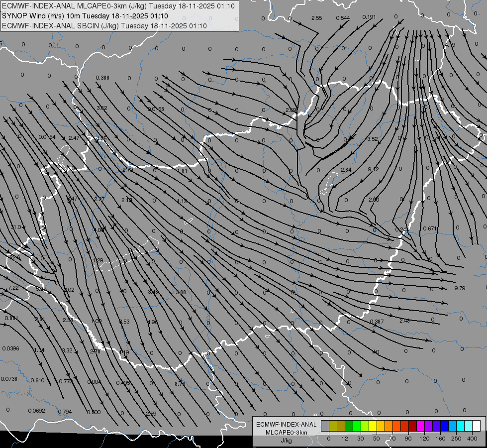Viewport: 487px width, 448px height.
Task: Click the map value 0.405
Action: click(123, 383)
